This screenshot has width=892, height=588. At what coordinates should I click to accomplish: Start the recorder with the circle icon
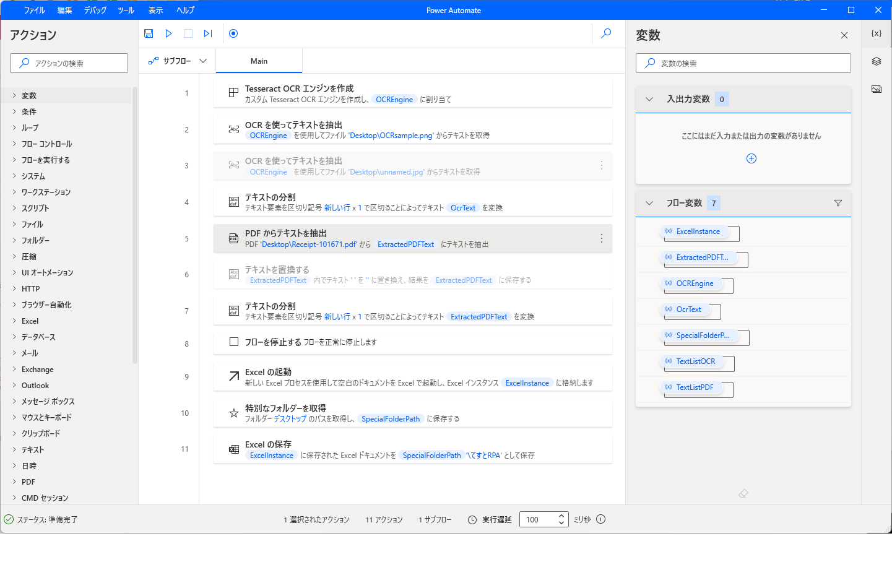coord(233,33)
